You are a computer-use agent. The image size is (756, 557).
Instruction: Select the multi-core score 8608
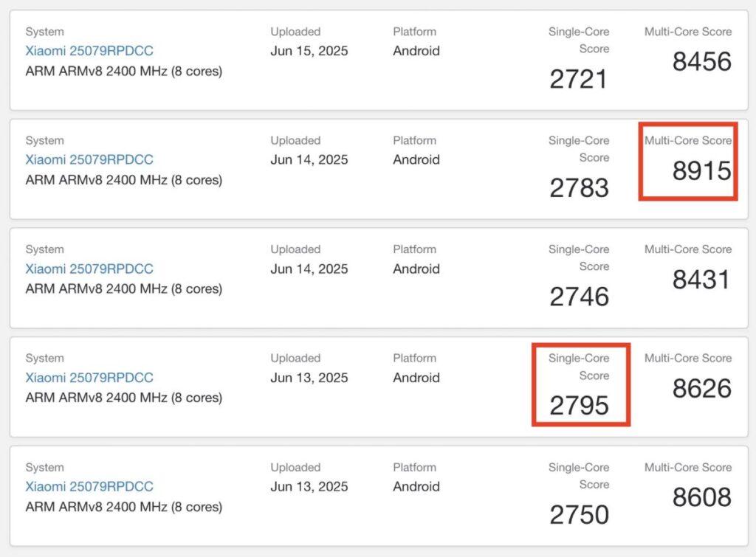(701, 497)
